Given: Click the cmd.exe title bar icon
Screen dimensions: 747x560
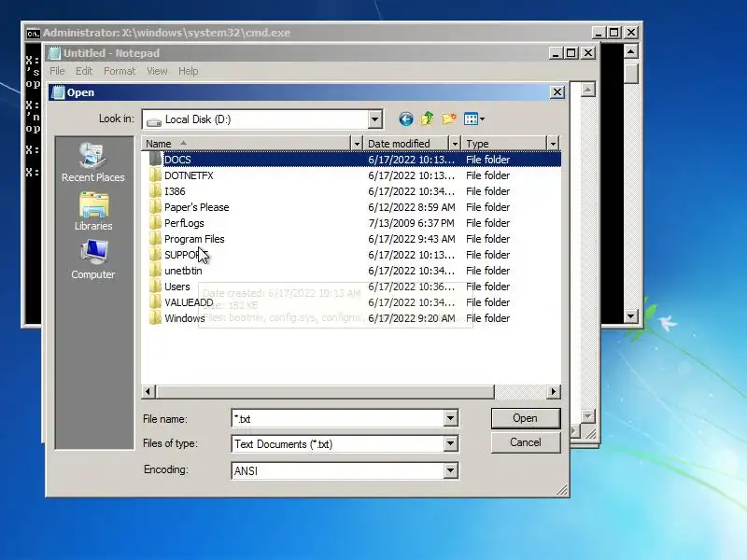Looking at the screenshot, I should point(33,33).
